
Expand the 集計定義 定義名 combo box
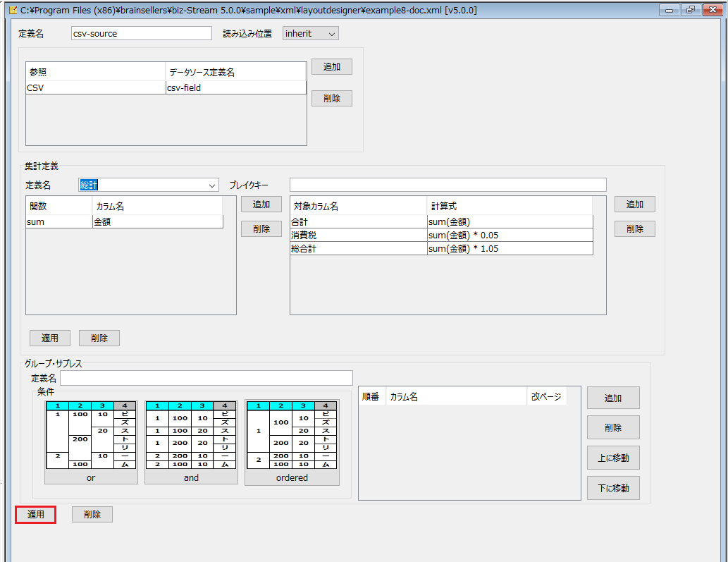(x=148, y=185)
